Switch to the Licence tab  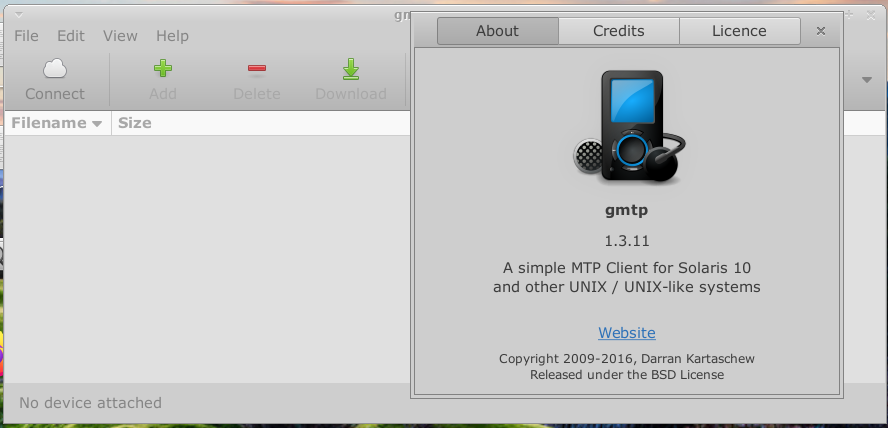740,31
